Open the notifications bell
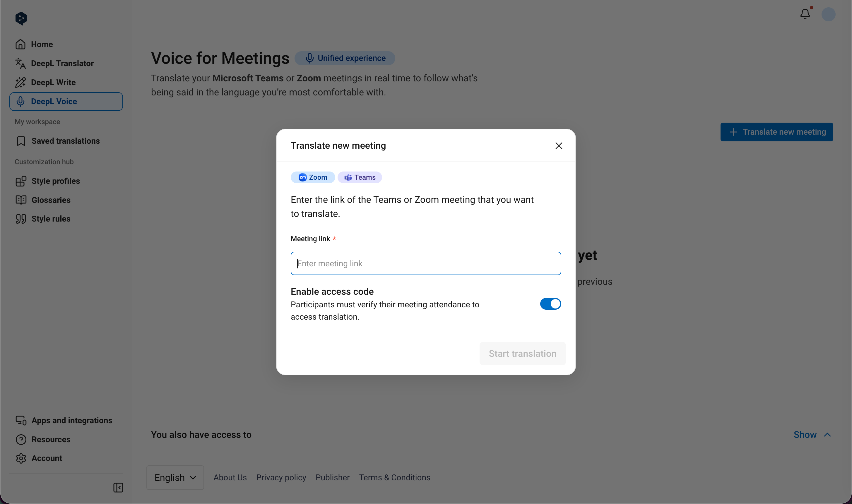852x504 pixels. coord(805,14)
